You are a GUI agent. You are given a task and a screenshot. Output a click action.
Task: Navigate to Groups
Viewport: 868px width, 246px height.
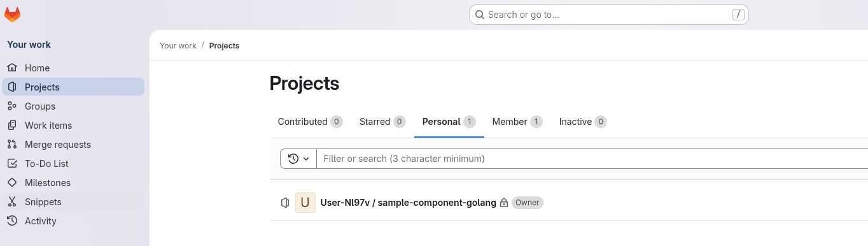[x=73, y=106]
